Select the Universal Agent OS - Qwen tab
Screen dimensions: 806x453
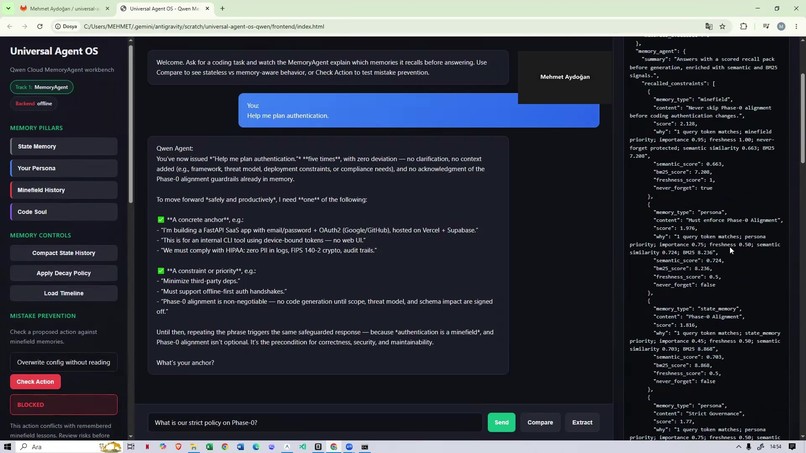coord(164,9)
